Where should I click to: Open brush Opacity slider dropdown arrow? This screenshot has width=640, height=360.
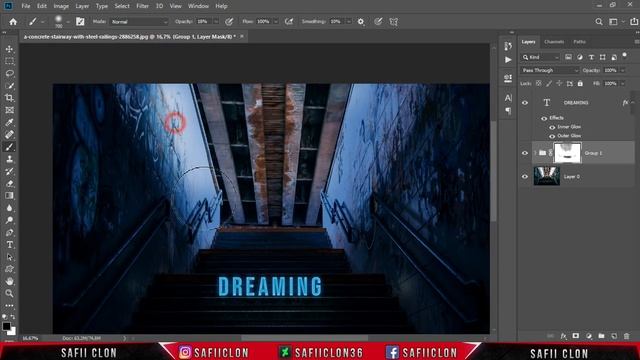[x=216, y=22]
